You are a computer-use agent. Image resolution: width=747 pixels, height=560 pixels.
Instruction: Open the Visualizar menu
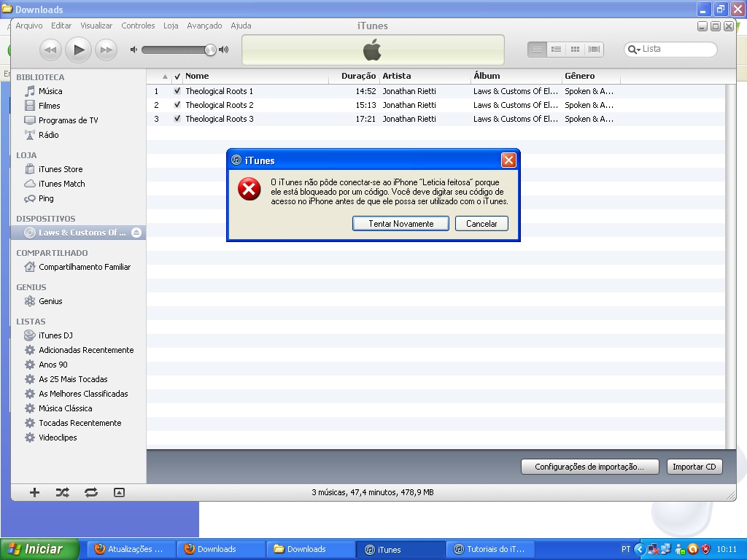[x=96, y=26]
